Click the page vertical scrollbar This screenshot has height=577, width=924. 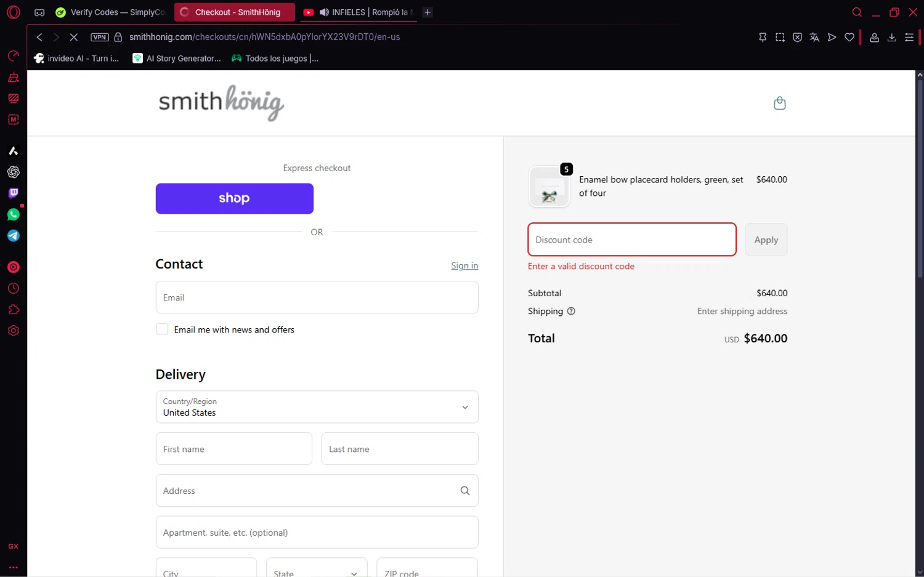pos(920,179)
